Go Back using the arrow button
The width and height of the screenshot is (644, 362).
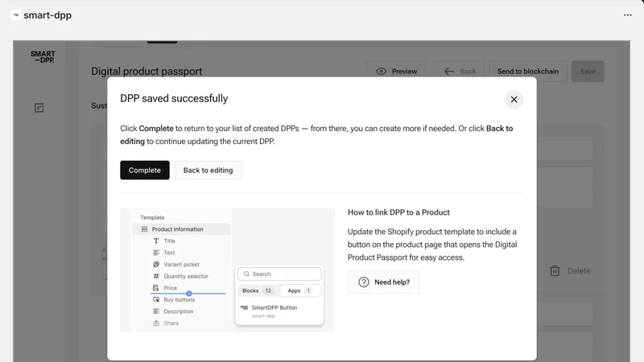(x=460, y=72)
